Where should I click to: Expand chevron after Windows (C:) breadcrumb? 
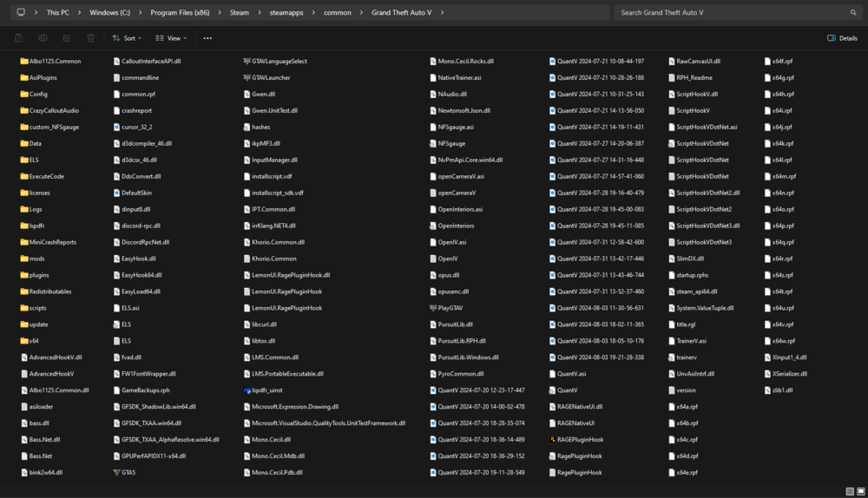click(140, 12)
